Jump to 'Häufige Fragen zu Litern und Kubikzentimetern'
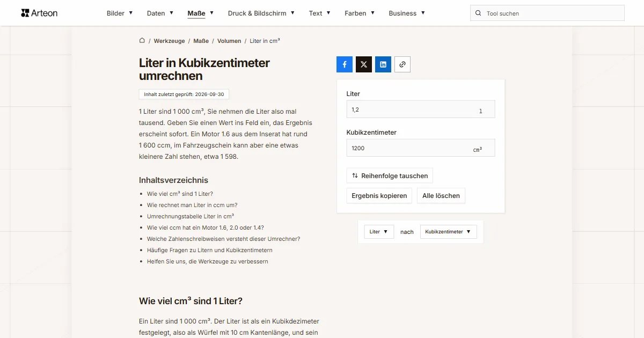The height and width of the screenshot is (338, 644). pos(210,250)
